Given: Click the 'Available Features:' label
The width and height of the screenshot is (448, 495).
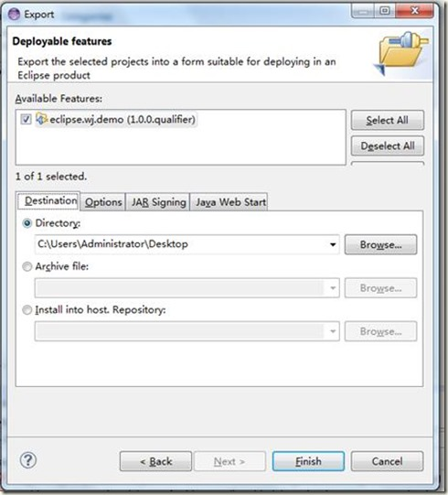Looking at the screenshot, I should [59, 99].
